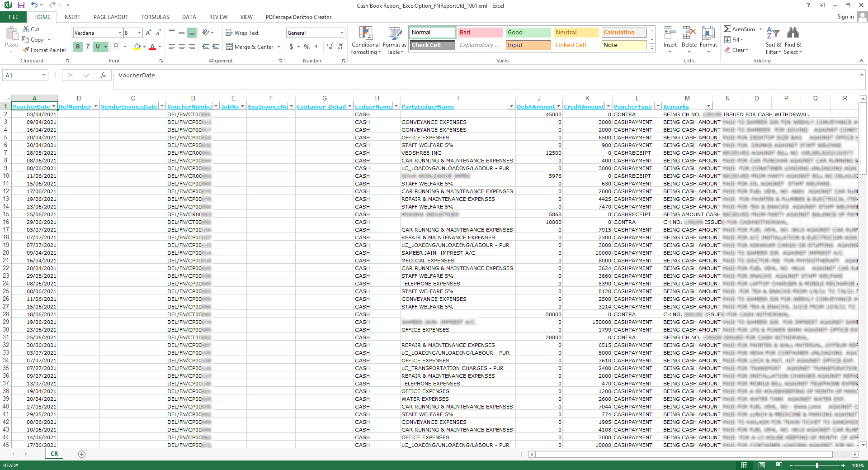Toggle Bold formatting button
The width and height of the screenshot is (868, 470).
tap(78, 47)
